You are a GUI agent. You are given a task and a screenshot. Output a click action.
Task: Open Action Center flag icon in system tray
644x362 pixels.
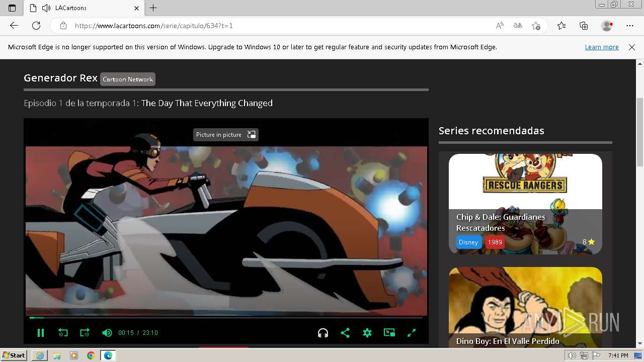[x=596, y=355]
